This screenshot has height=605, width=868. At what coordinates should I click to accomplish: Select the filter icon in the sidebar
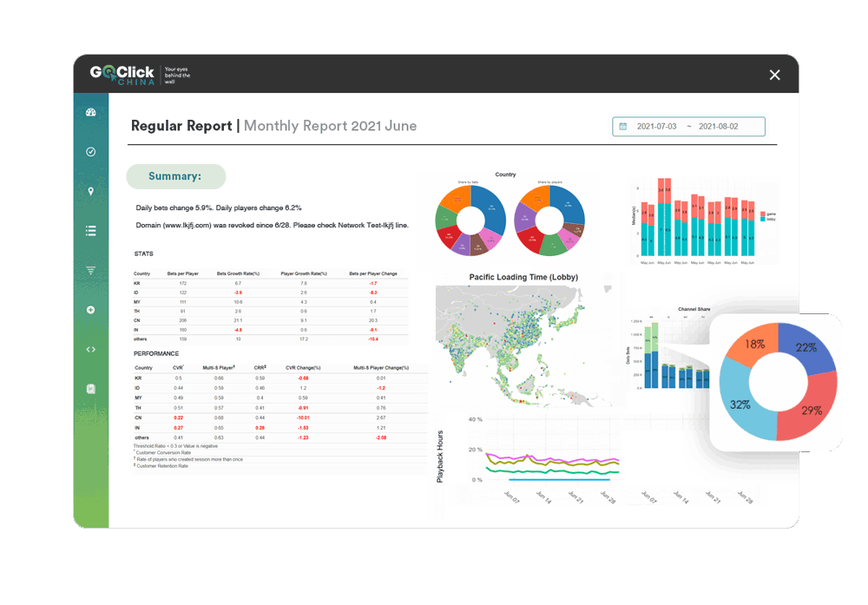pos(90,270)
